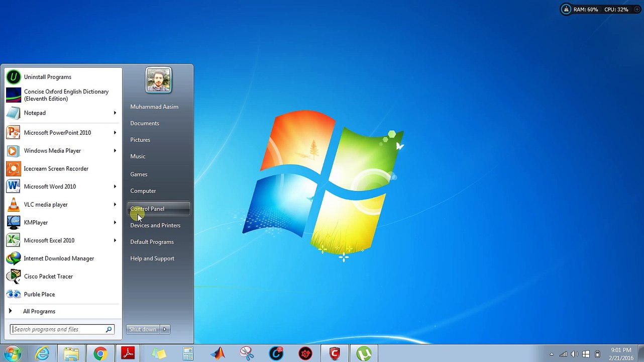Click the user account picture

point(159,80)
